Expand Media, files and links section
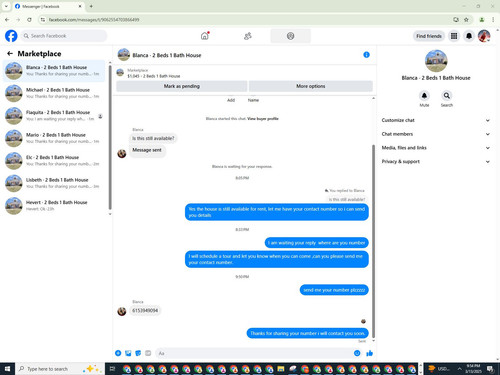The width and height of the screenshot is (500, 375). click(436, 148)
